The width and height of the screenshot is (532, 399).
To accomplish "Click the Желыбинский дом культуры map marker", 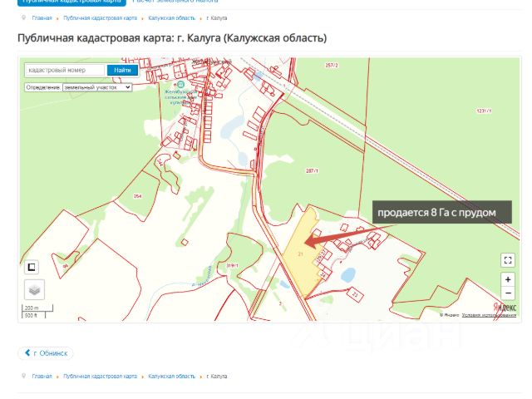I will [180, 84].
